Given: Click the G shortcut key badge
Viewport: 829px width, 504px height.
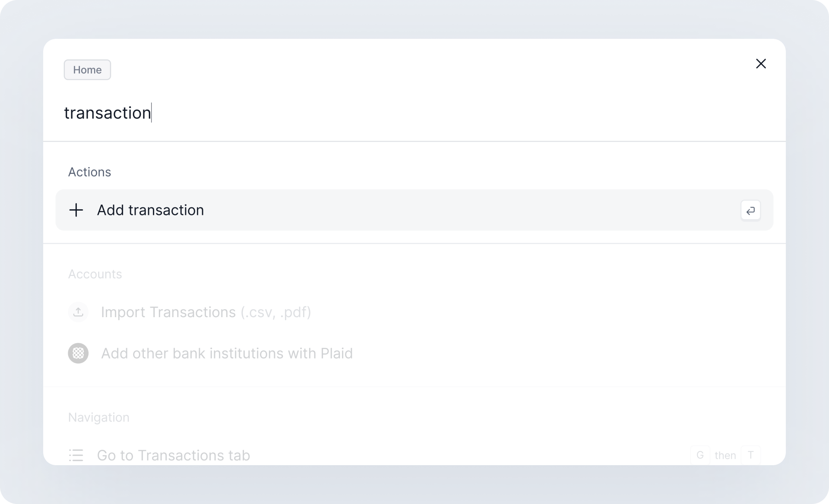Looking at the screenshot, I should (x=700, y=455).
